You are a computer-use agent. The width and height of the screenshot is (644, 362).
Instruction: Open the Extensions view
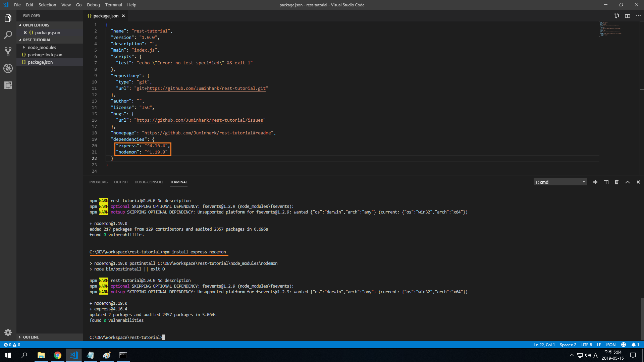pyautogui.click(x=8, y=85)
